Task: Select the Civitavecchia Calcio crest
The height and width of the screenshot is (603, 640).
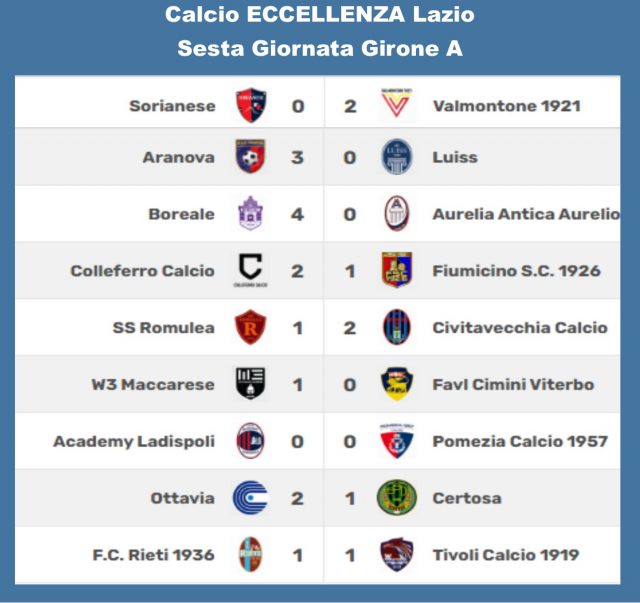Action: (x=396, y=327)
